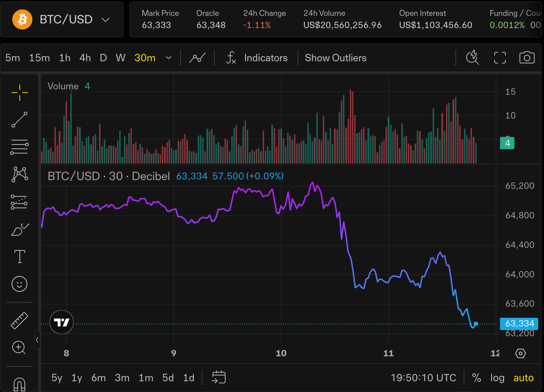Switch to the 4h timeframe

tap(85, 58)
